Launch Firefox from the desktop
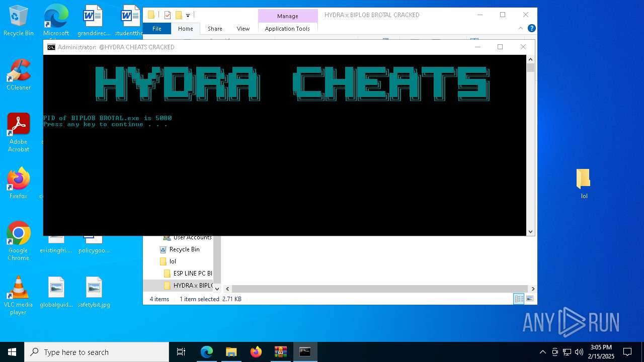This screenshot has height=362, width=644. (x=19, y=184)
